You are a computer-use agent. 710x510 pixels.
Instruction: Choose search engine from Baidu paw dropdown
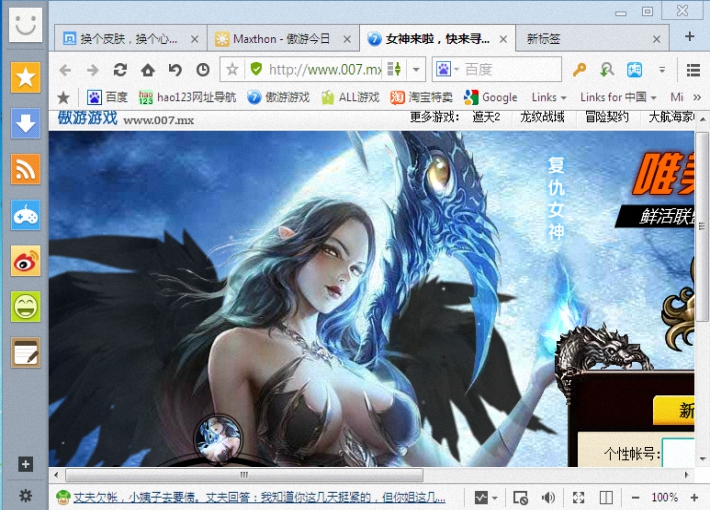(x=447, y=69)
